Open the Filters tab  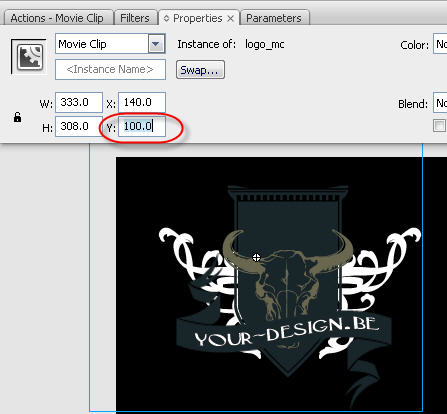click(x=135, y=18)
